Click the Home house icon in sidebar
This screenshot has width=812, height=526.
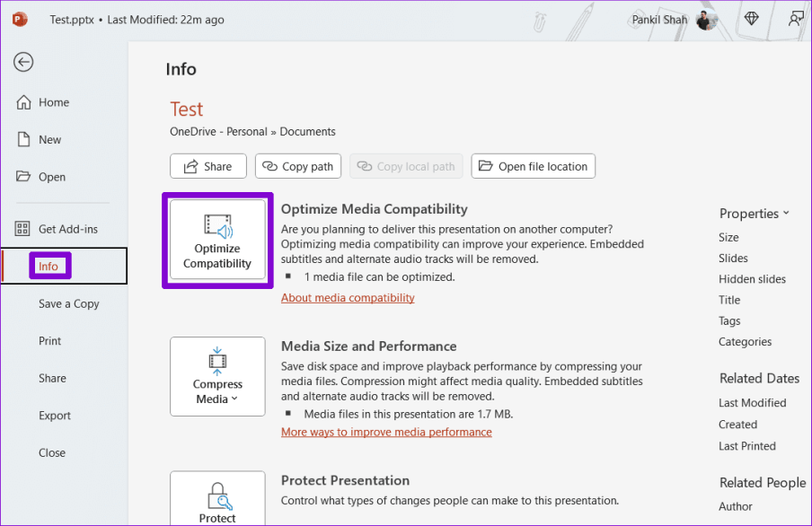(24, 102)
